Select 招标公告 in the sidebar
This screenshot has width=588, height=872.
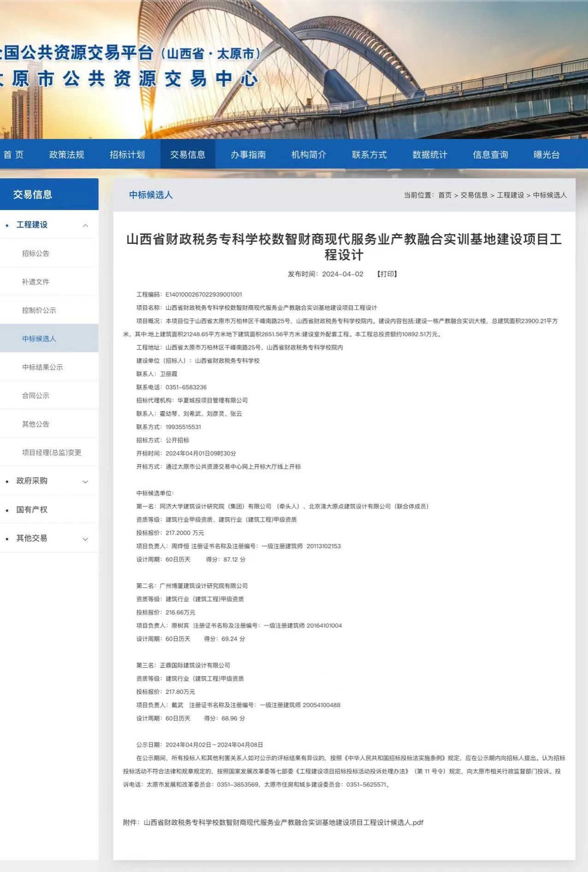coord(36,254)
